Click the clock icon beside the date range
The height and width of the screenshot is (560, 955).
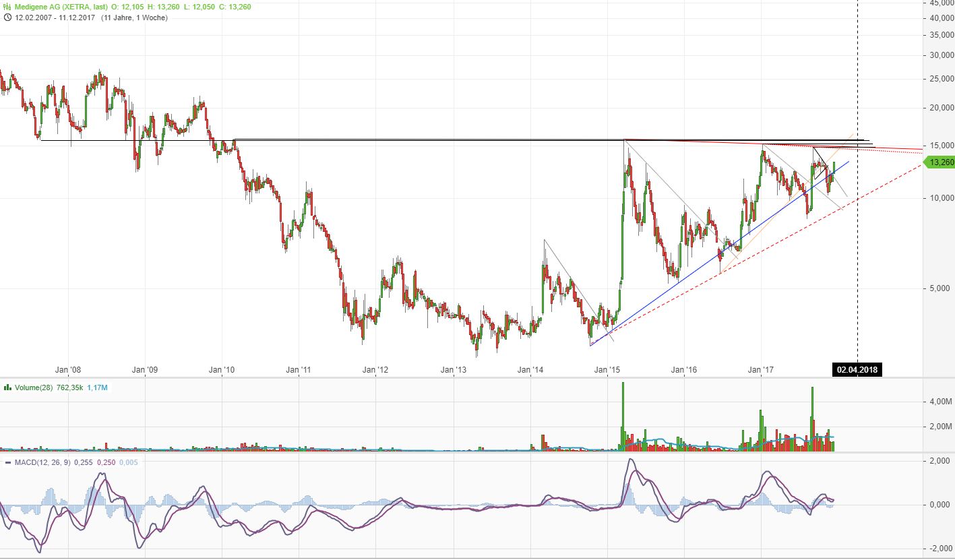click(7, 18)
